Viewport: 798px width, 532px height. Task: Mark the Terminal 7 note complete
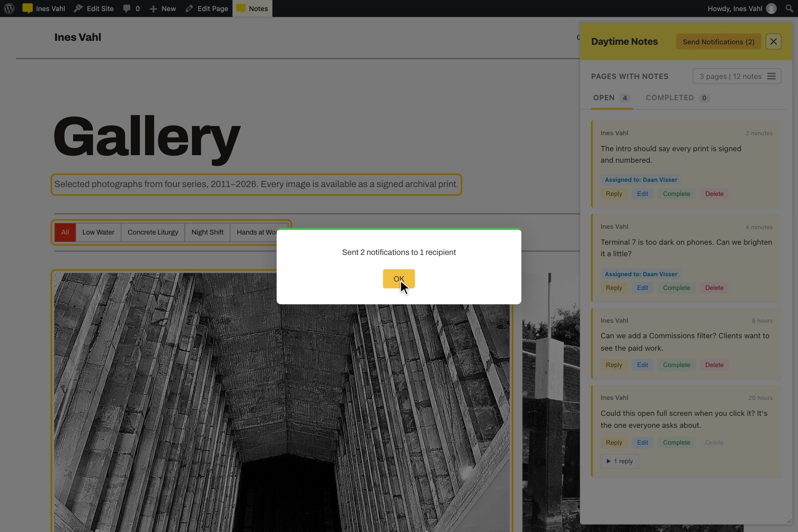(x=677, y=288)
